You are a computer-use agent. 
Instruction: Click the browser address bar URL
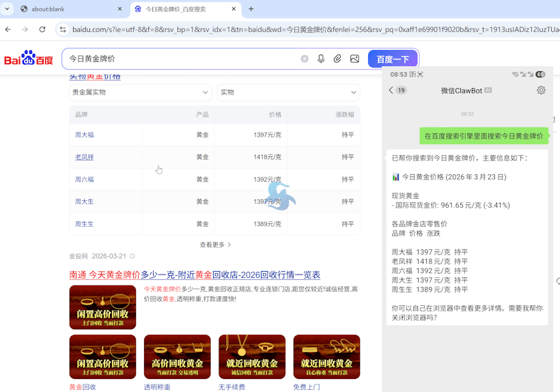[314, 29]
